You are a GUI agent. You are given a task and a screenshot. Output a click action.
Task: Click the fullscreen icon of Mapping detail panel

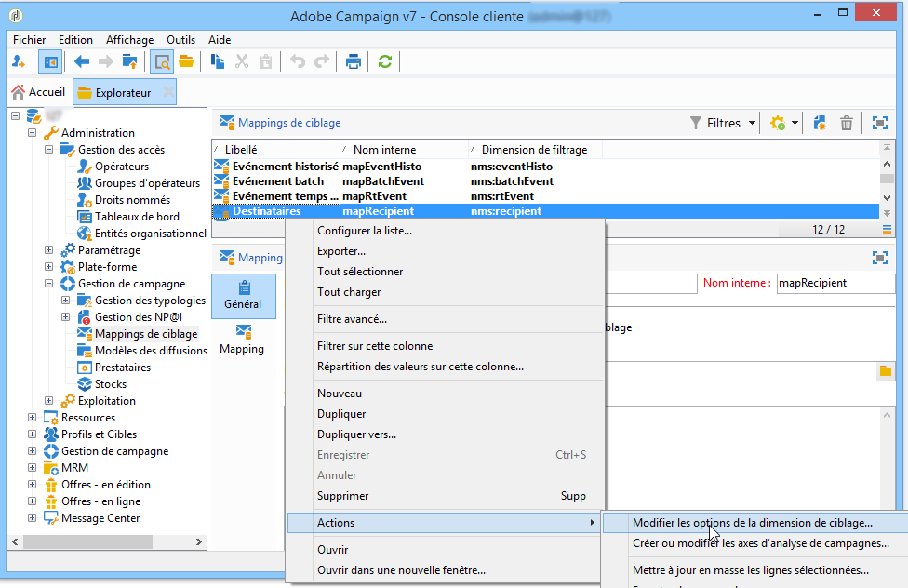click(880, 258)
